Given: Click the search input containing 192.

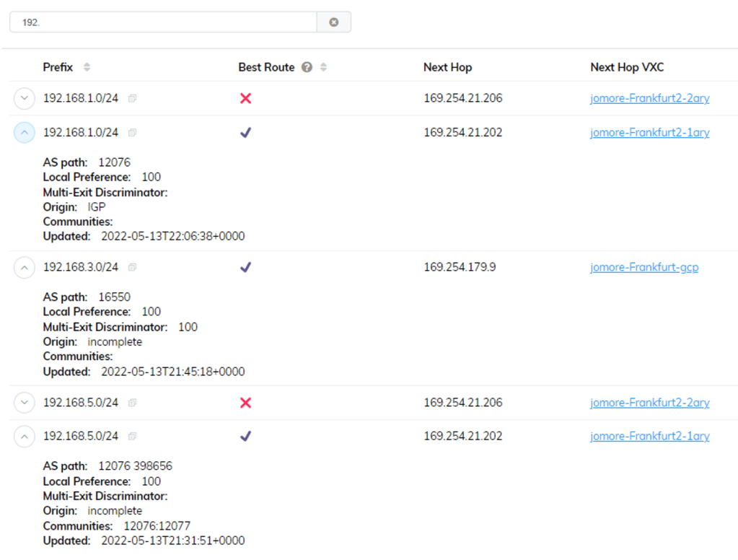Looking at the screenshot, I should 162,22.
